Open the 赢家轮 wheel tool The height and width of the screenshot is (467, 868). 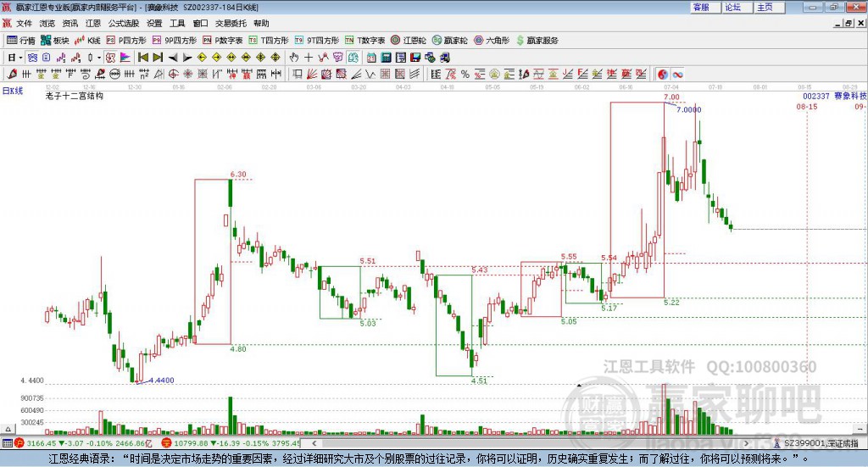click(x=449, y=41)
